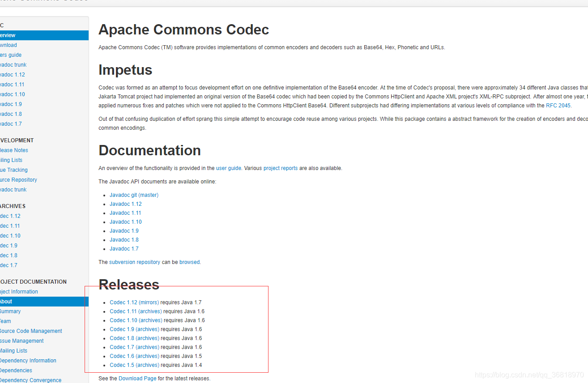This screenshot has height=383, width=588.
Task: Open the user guide link in Documentation
Action: 228,168
